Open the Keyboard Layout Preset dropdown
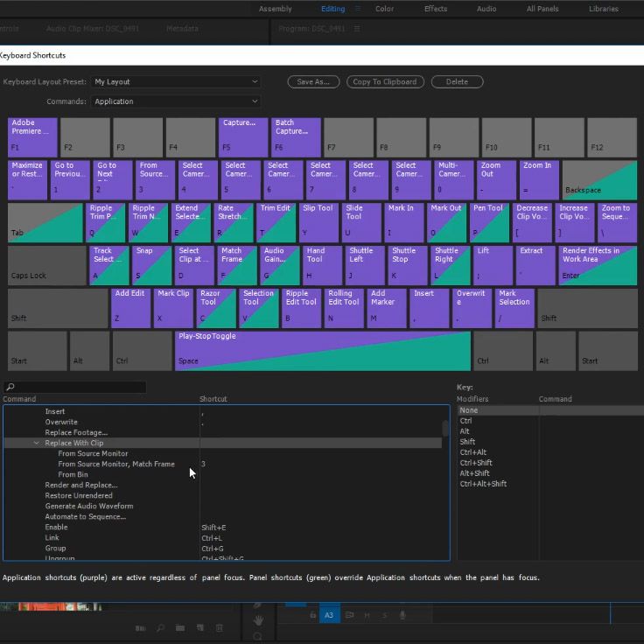 coord(176,81)
